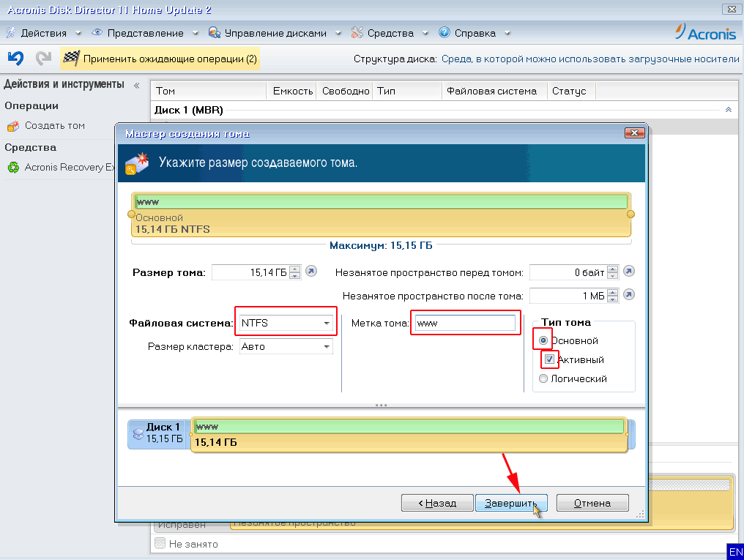Click the Назад button
This screenshot has height=560, width=744.
tap(437, 503)
